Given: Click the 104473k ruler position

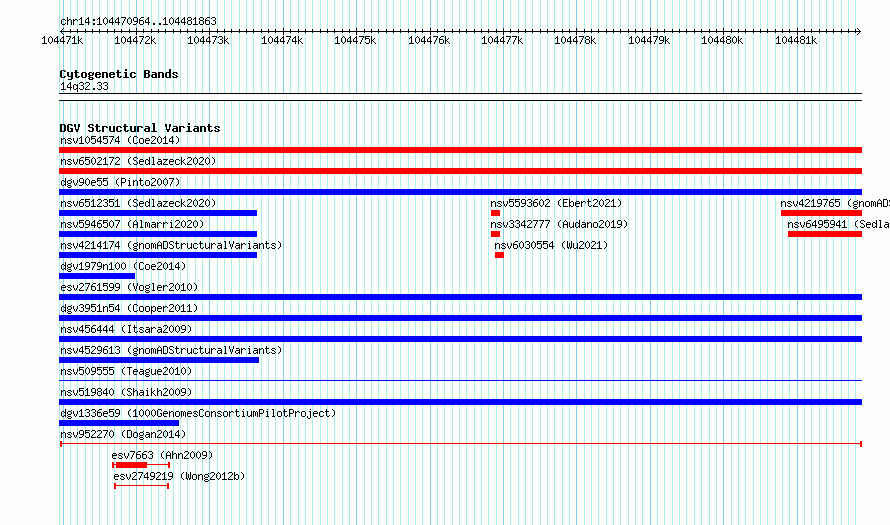Looking at the screenshot, I should [208, 40].
